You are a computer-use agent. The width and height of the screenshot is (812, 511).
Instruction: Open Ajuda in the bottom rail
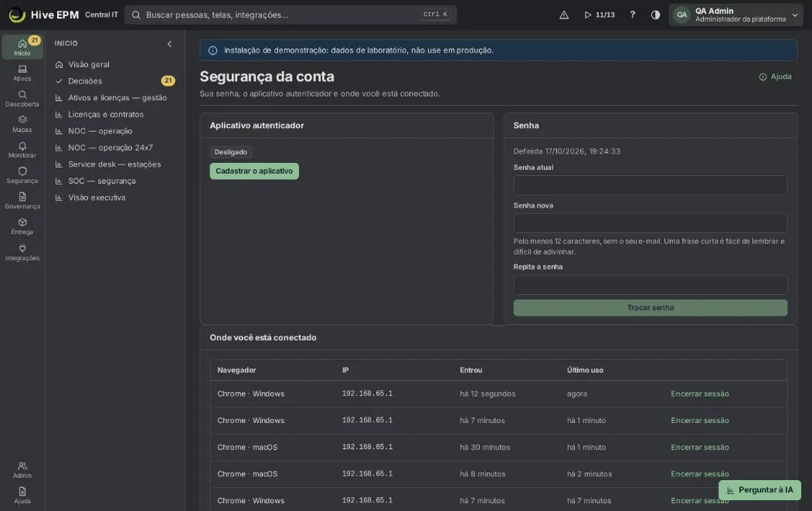point(22,495)
